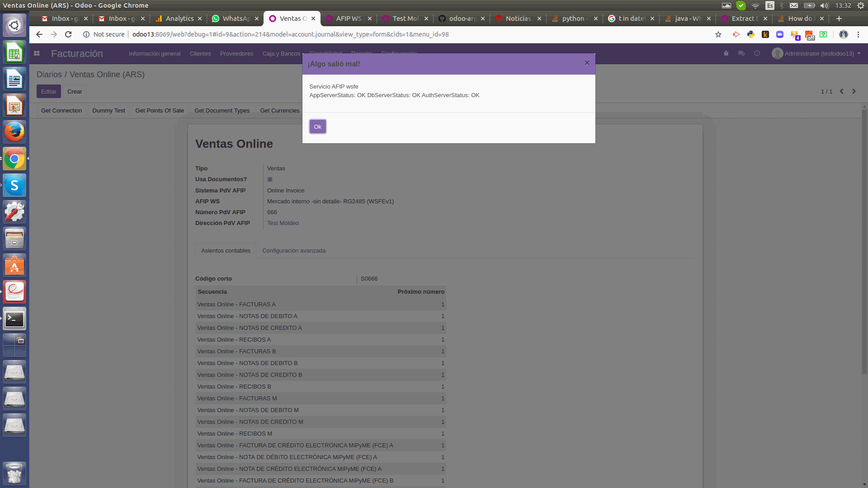Open the Clientes menu

[200, 53]
